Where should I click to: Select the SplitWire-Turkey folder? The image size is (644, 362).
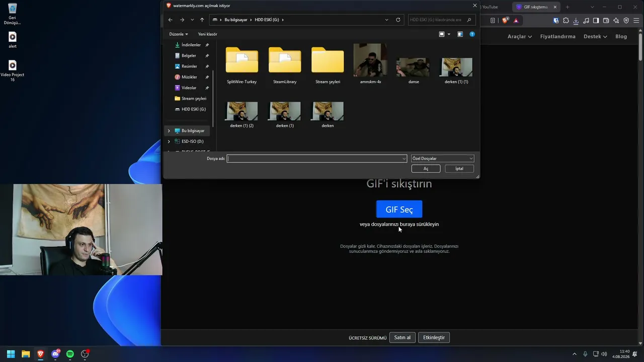tap(242, 65)
